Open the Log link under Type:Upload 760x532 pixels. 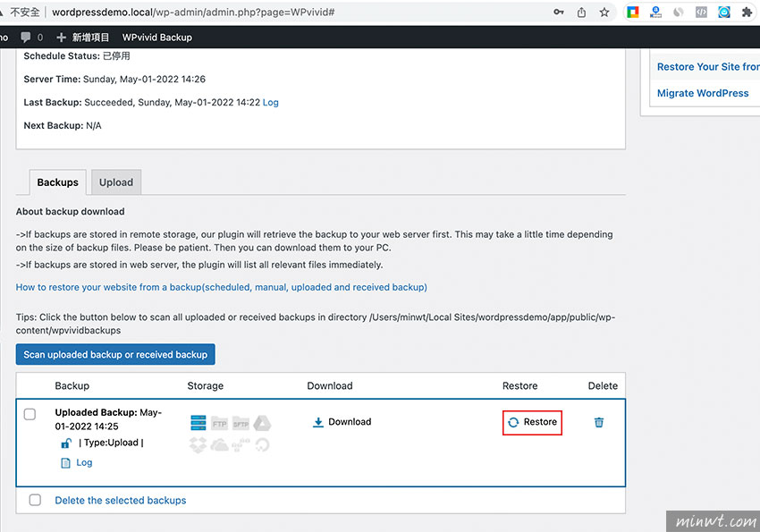[x=84, y=463]
